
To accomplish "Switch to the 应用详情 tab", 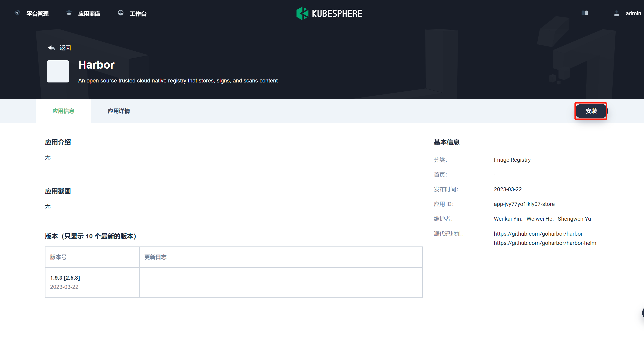I will tap(119, 111).
